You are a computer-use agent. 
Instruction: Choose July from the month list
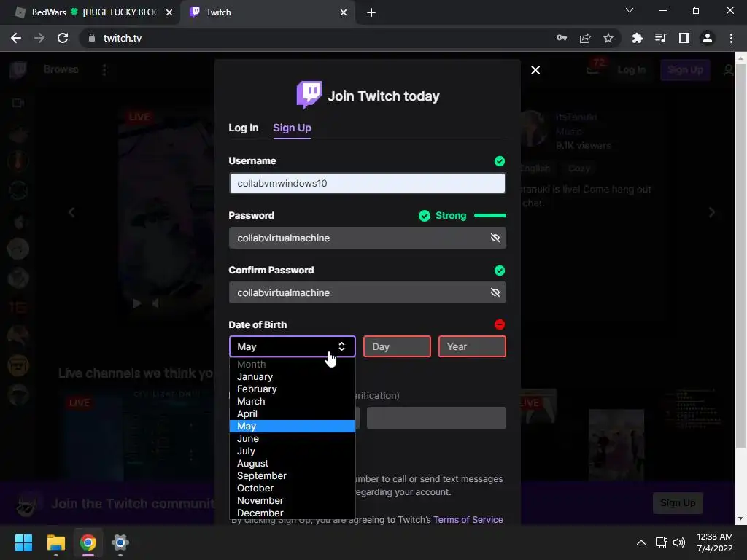tap(293, 451)
